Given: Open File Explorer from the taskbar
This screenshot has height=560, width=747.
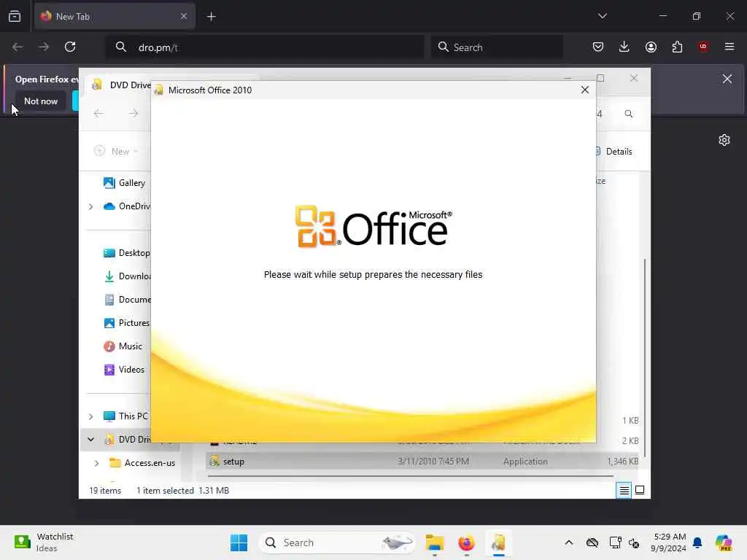Looking at the screenshot, I should tap(435, 542).
